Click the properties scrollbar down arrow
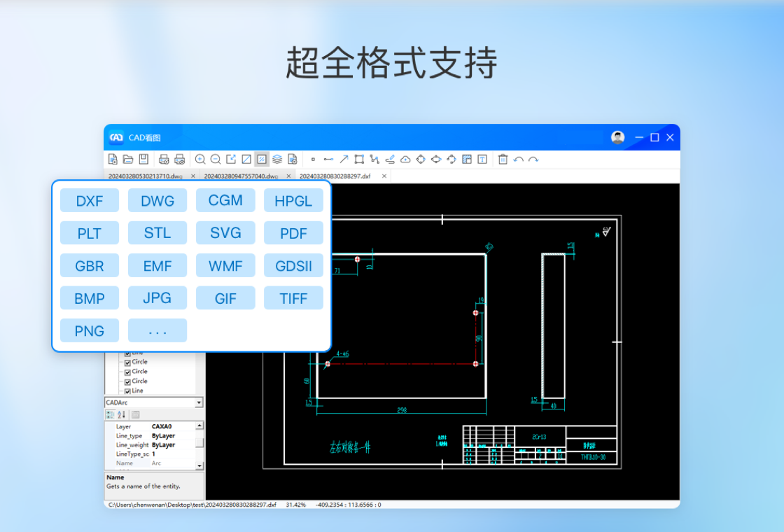Viewport: 784px width, 532px height. tap(199, 465)
